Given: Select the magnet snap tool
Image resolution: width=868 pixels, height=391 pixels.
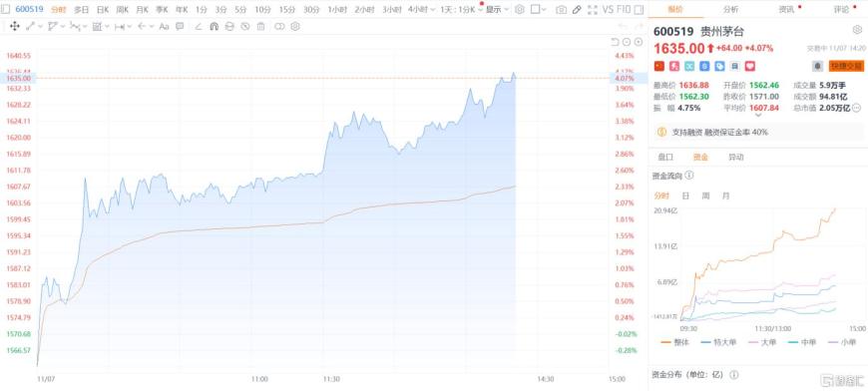Looking at the screenshot, I should 215,26.
